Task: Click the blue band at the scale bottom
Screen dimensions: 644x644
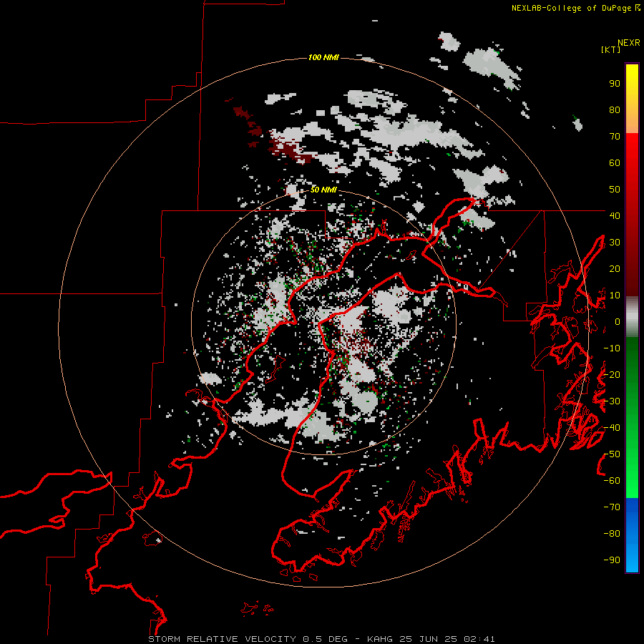Action: [x=632, y=535]
